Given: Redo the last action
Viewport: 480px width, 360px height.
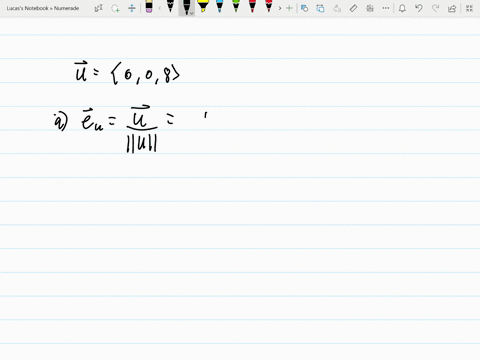Looking at the screenshot, I should [x=435, y=8].
